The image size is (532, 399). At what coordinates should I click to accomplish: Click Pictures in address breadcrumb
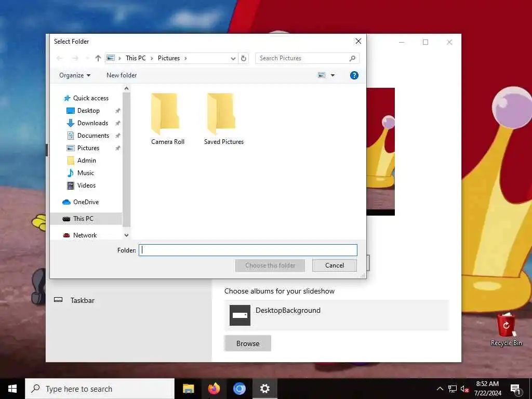pyautogui.click(x=169, y=58)
